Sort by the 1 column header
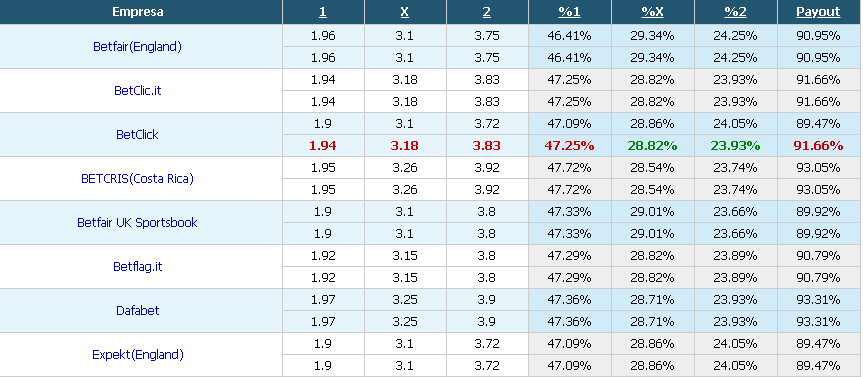Image resolution: width=863 pixels, height=377 pixels. [x=323, y=12]
